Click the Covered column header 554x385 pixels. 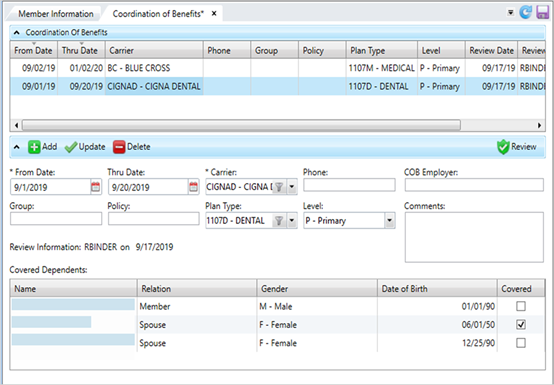click(x=521, y=289)
